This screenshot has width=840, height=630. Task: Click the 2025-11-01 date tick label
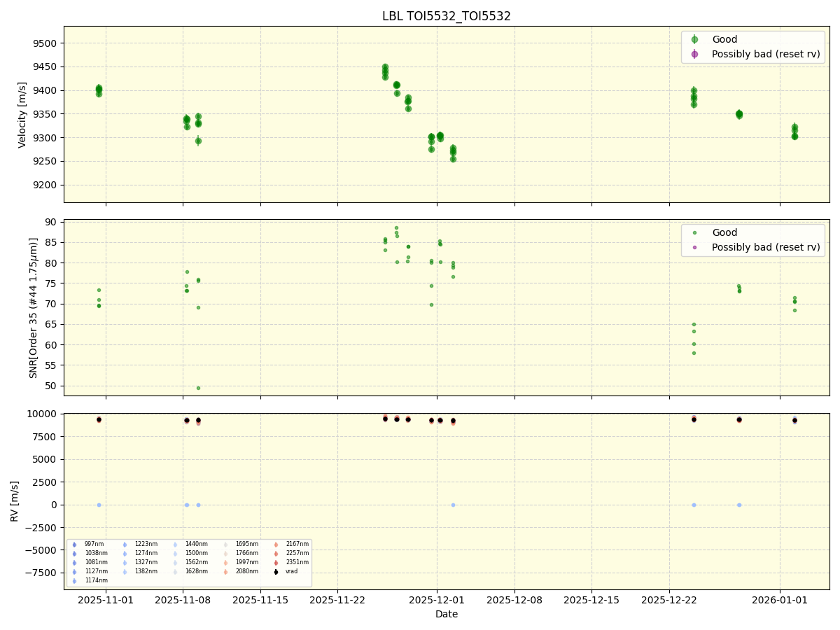click(x=106, y=600)
